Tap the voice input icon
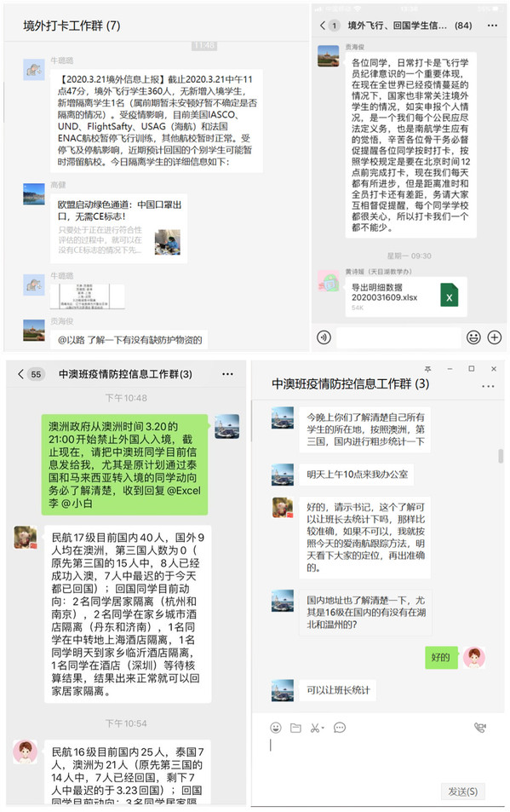Image resolution: width=510 pixels, height=812 pixels. 324,337
